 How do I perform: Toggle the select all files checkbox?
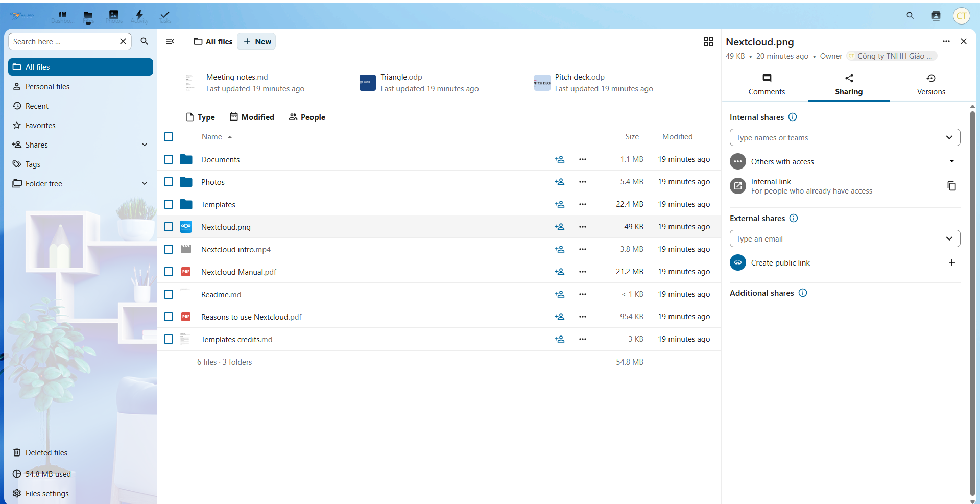point(169,137)
